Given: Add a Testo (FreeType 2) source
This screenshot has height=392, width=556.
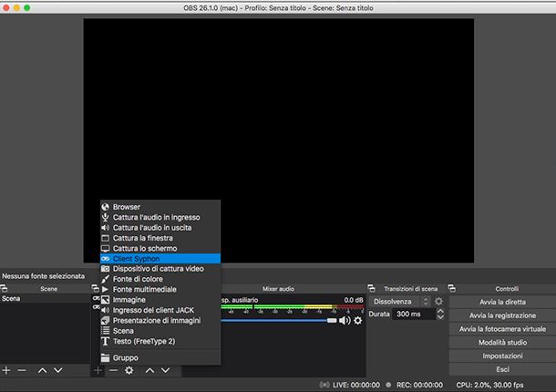Looking at the screenshot, I should (x=160, y=341).
